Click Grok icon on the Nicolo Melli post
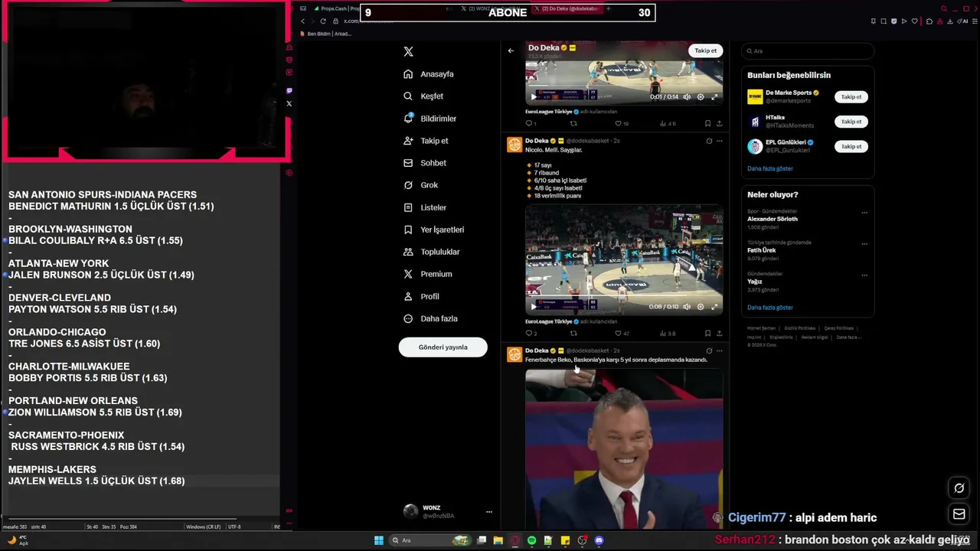Image resolution: width=980 pixels, height=551 pixels. tap(709, 141)
